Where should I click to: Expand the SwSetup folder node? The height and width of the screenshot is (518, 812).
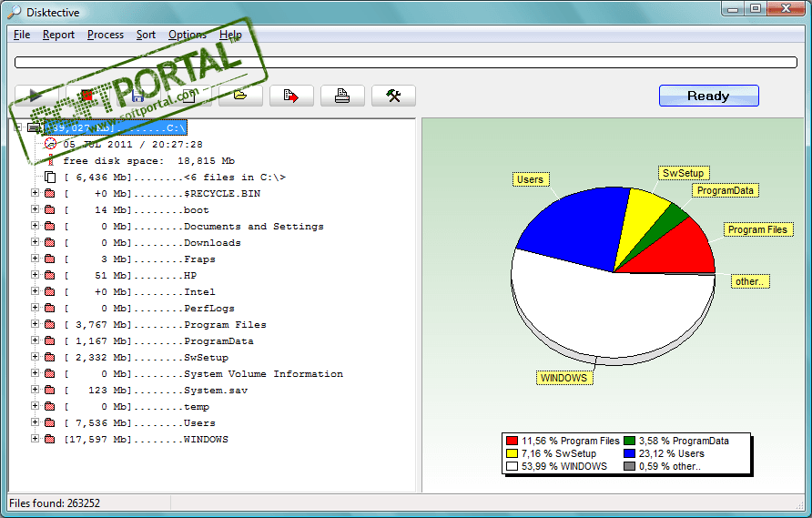[35, 357]
